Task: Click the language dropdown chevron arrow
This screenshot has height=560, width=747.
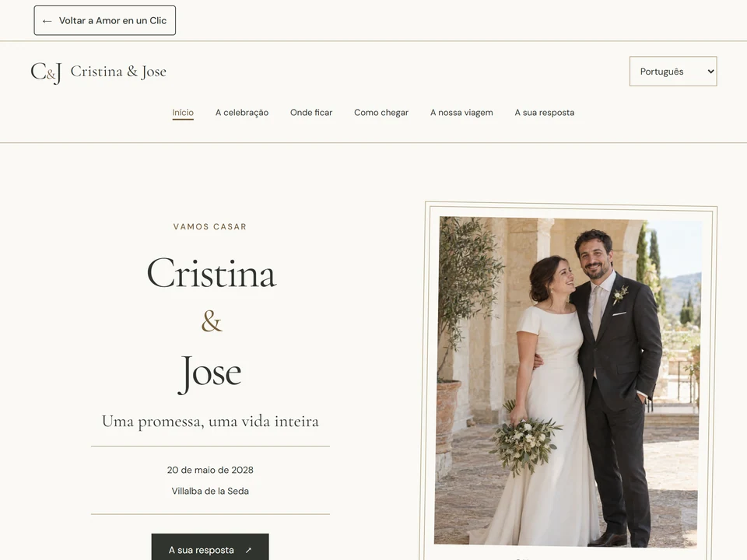Action: pos(710,72)
